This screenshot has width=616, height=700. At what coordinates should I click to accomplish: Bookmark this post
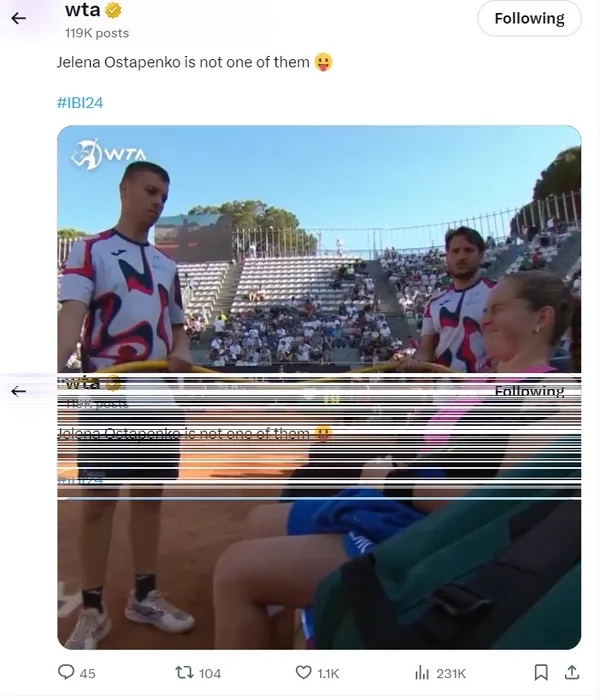tap(541, 672)
